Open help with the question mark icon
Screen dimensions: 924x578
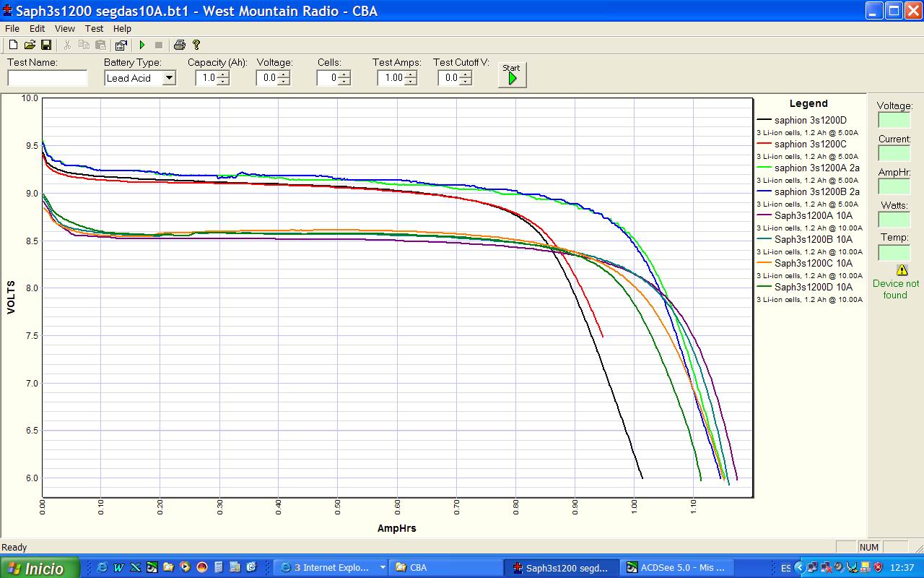point(196,45)
